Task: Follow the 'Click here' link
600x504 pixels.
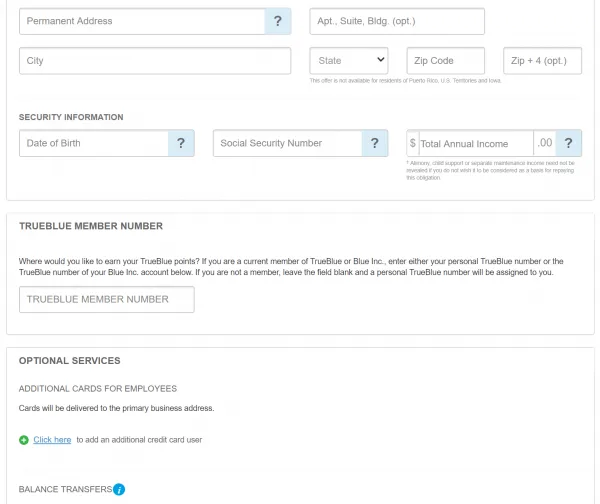Action: pyautogui.click(x=52, y=440)
